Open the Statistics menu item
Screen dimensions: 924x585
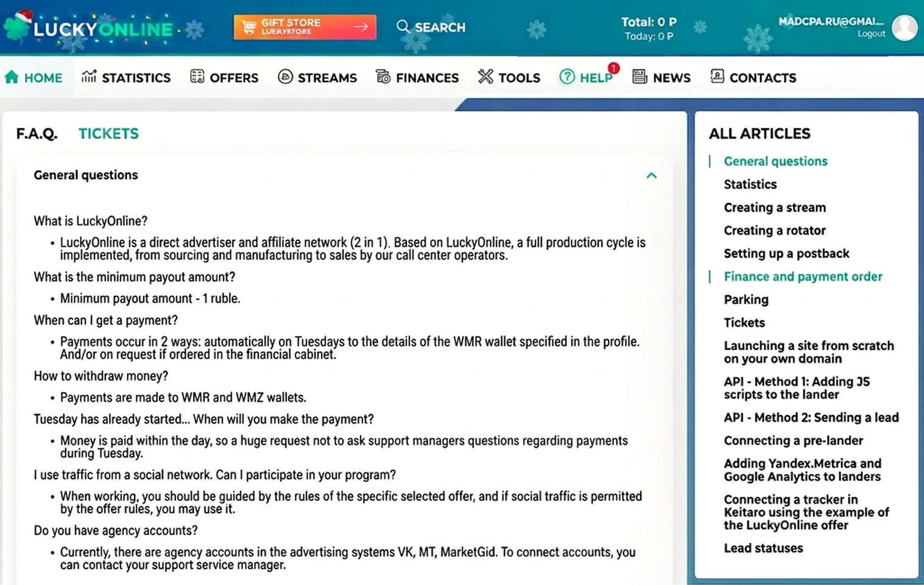[136, 78]
